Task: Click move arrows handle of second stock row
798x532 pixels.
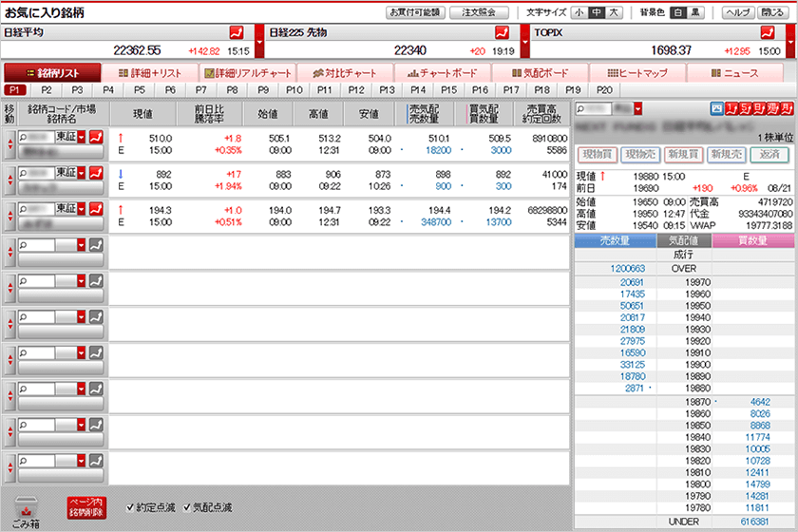Action: [x=9, y=180]
